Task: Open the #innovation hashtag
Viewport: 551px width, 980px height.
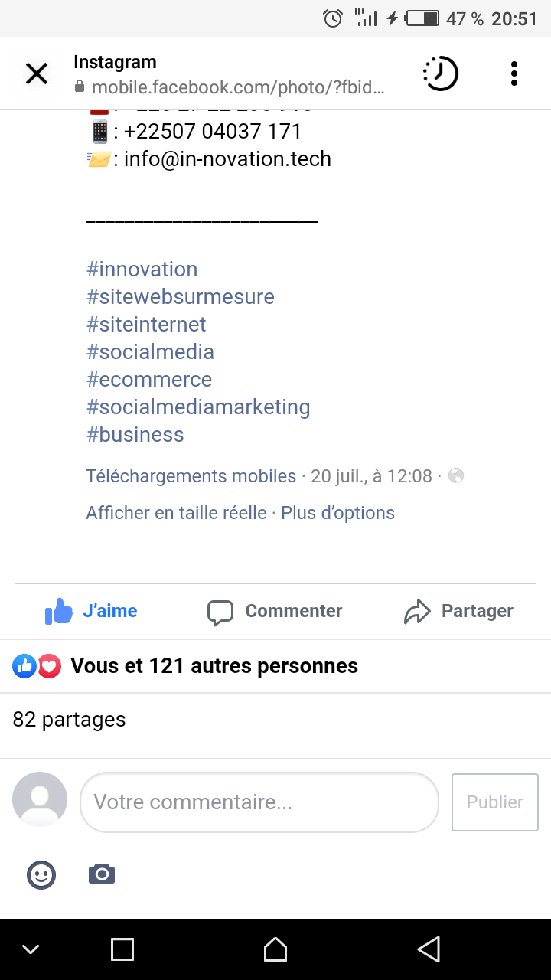Action: coord(142,269)
